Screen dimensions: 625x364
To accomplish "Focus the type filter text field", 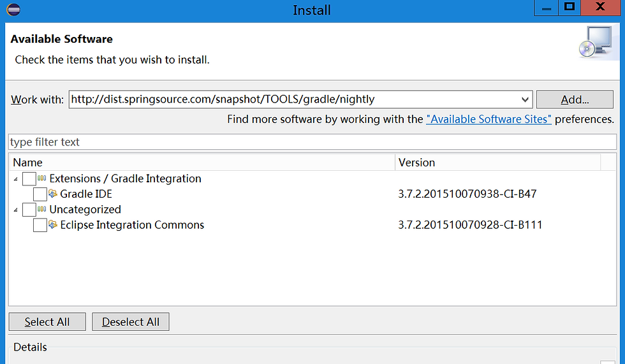I will (312, 142).
